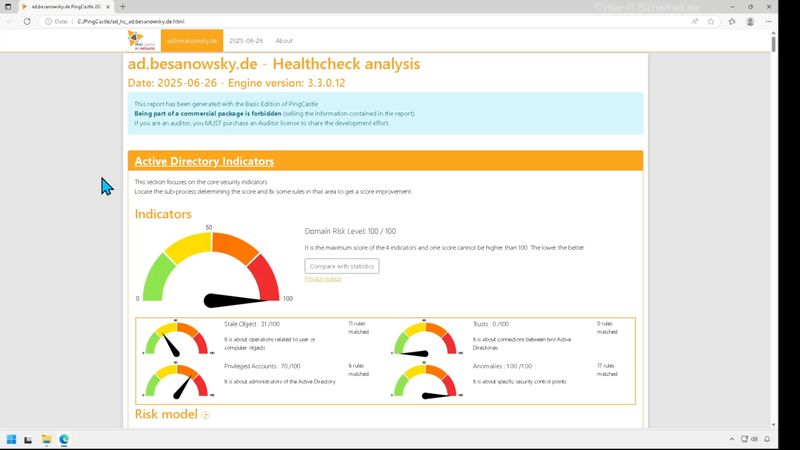Click the Active Directory Indicators heading link
This screenshot has height=450, width=800.
pyautogui.click(x=204, y=161)
